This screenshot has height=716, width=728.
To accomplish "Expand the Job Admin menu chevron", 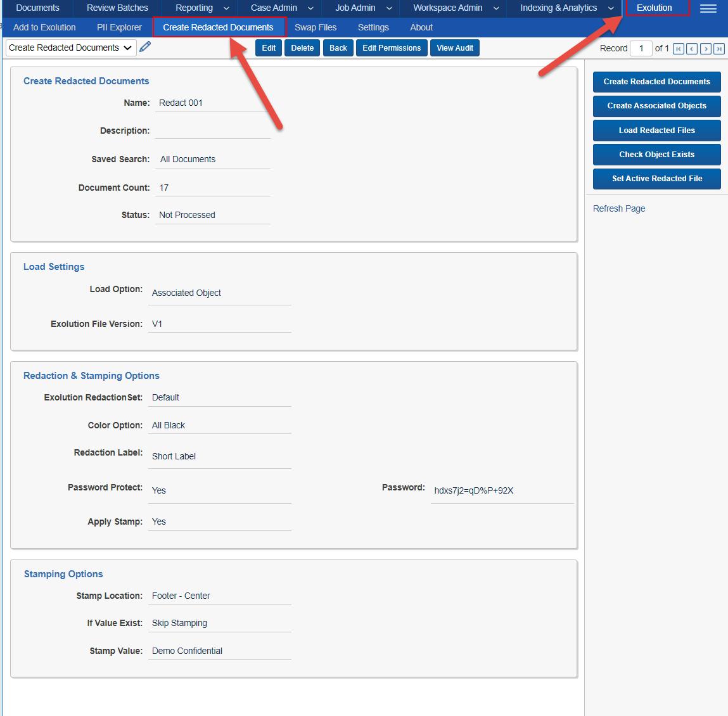I will (389, 8).
